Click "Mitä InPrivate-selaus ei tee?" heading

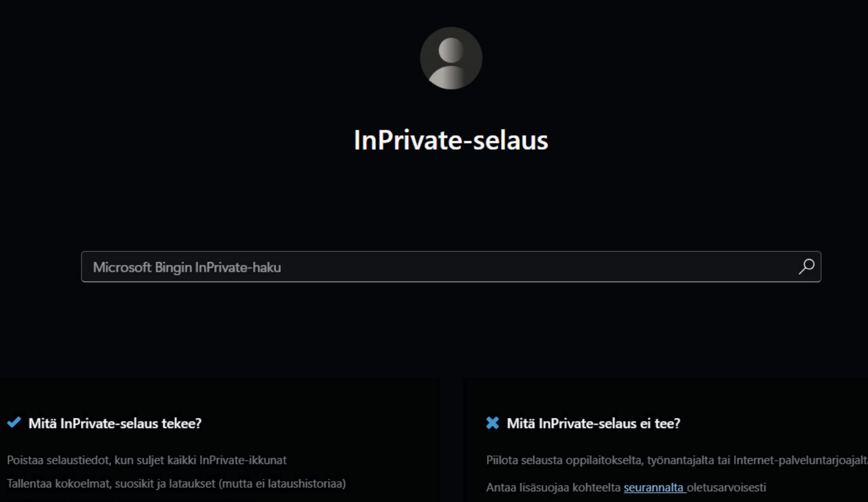pos(593,423)
